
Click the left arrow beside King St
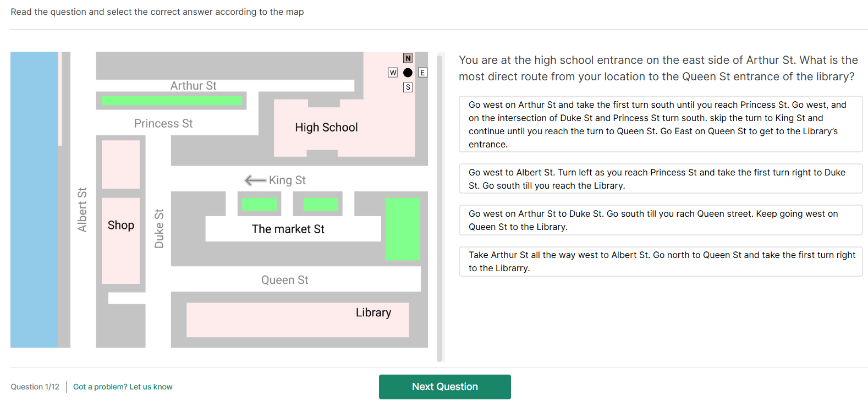click(x=255, y=180)
